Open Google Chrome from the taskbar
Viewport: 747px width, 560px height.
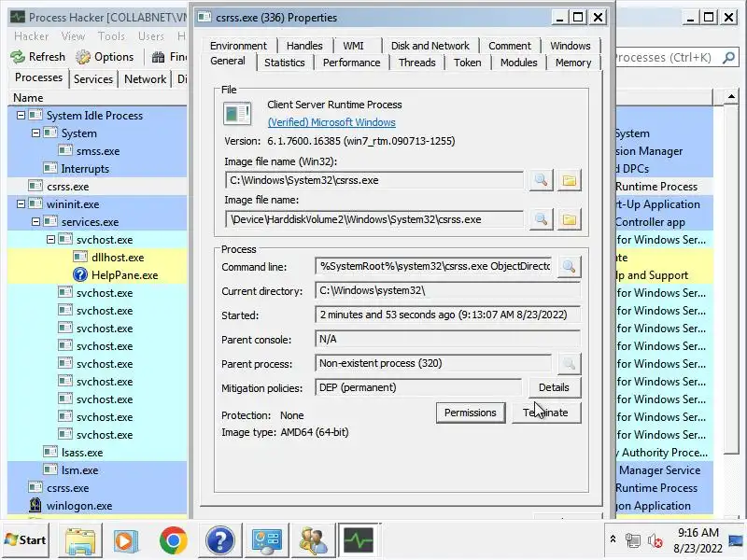(174, 540)
